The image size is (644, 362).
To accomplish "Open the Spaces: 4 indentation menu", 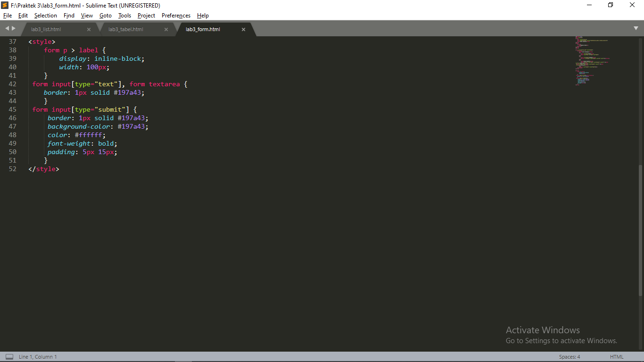I will (569, 357).
